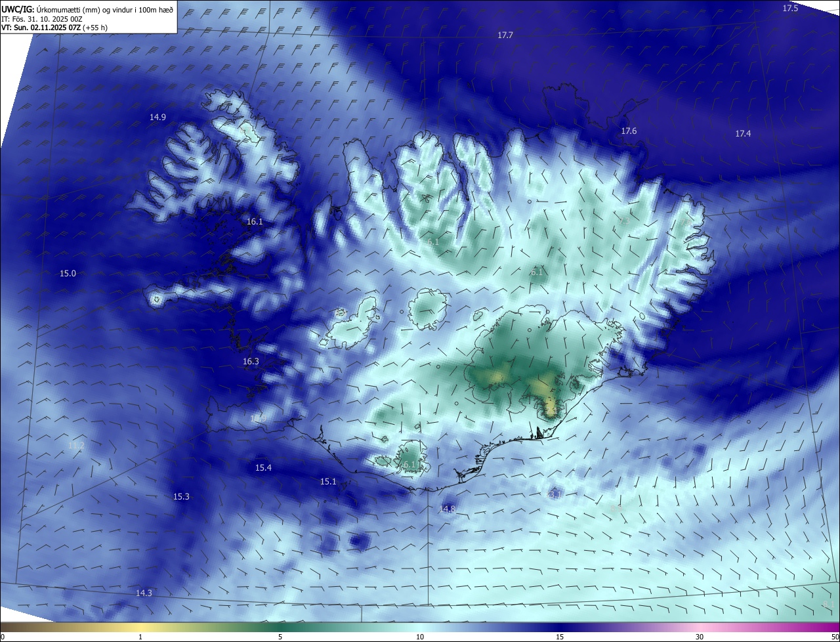Click the map value 17.7
The height and width of the screenshot is (642, 840).
[505, 35]
